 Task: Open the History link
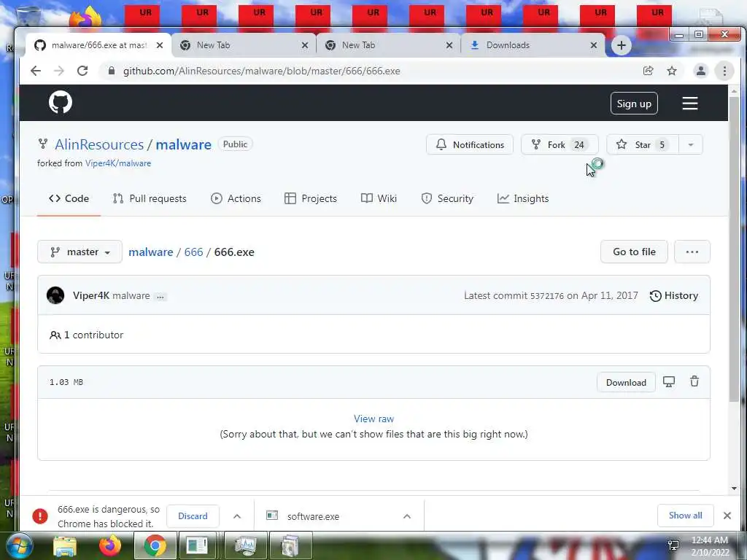[673, 296]
